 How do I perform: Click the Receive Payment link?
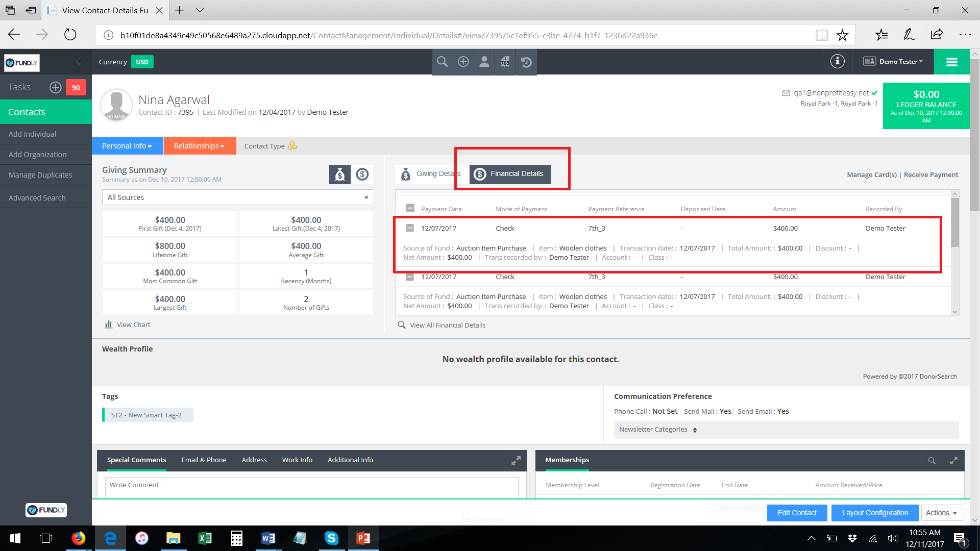coord(931,174)
